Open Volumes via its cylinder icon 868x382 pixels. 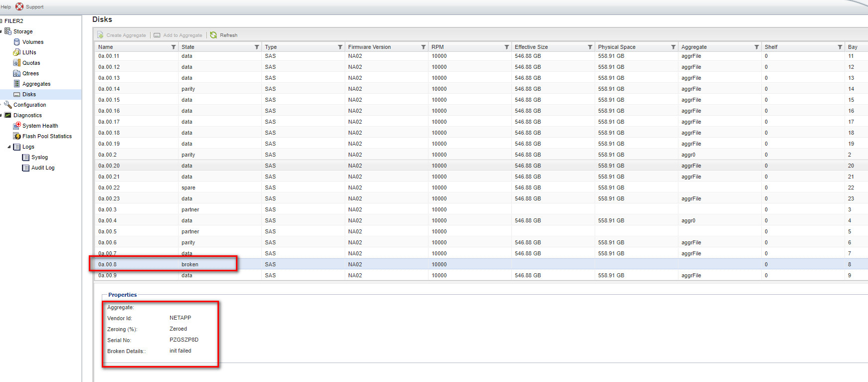pyautogui.click(x=17, y=42)
